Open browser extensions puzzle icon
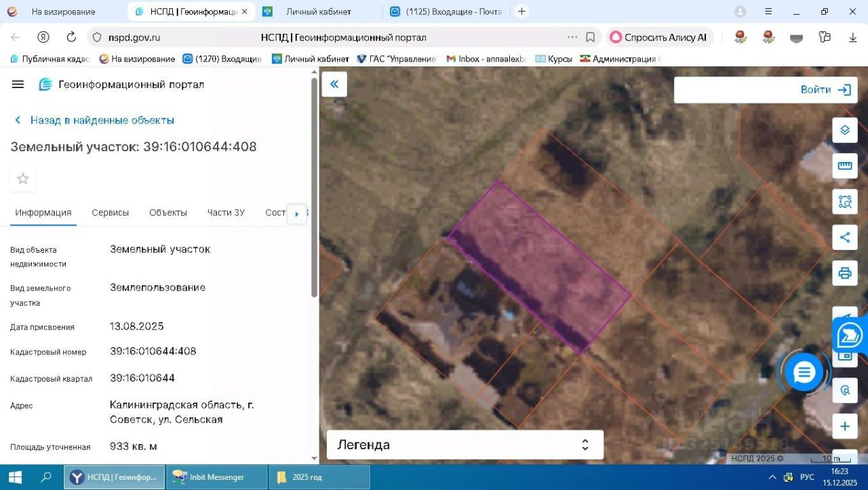The image size is (868, 490). tap(825, 37)
